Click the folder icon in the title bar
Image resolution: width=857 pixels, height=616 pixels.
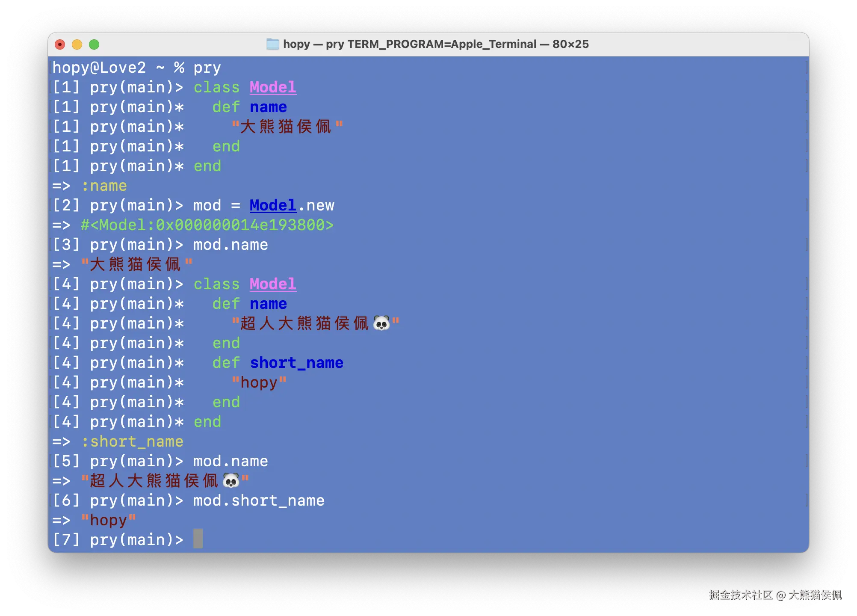(272, 44)
